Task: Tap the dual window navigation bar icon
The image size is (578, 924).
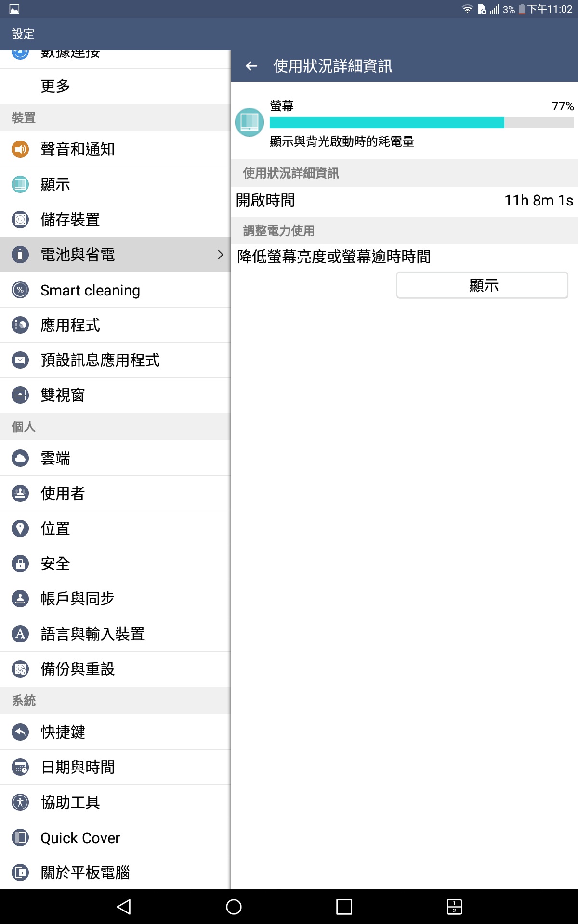Action: point(454,907)
